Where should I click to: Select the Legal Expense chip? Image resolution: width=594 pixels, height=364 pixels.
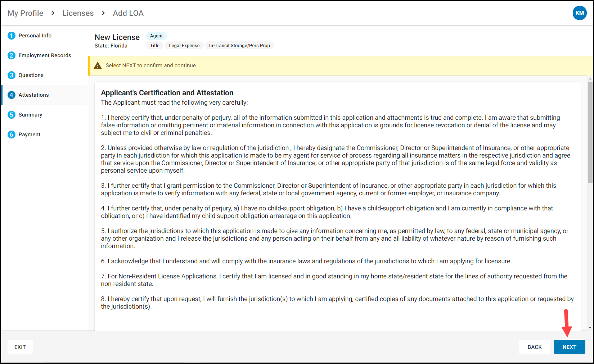[x=184, y=45]
